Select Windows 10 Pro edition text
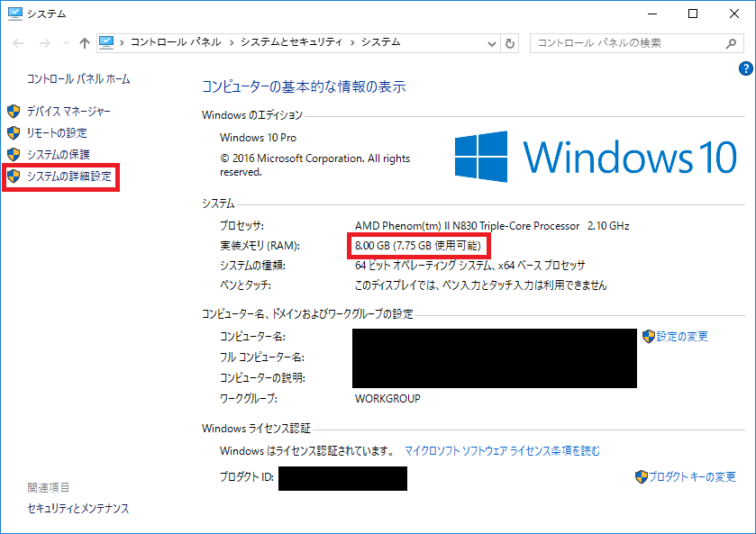 (258, 138)
